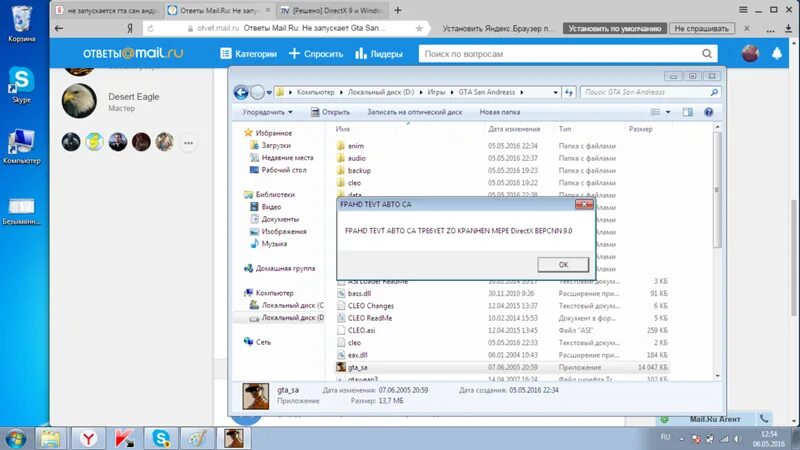Click the browser back arrow
The height and width of the screenshot is (450, 800).
tap(59, 29)
